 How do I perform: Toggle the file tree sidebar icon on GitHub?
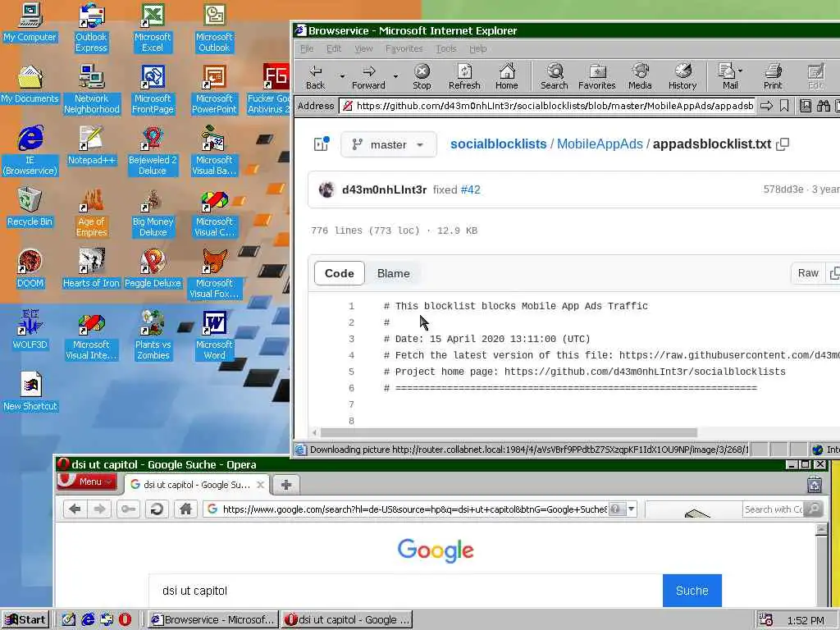pos(321,144)
